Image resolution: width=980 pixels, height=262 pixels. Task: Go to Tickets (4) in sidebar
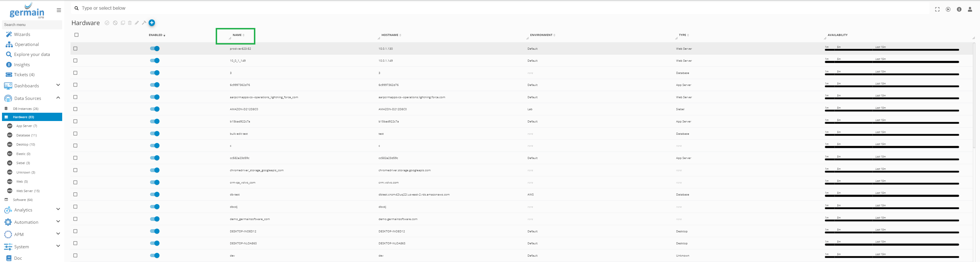click(x=24, y=75)
